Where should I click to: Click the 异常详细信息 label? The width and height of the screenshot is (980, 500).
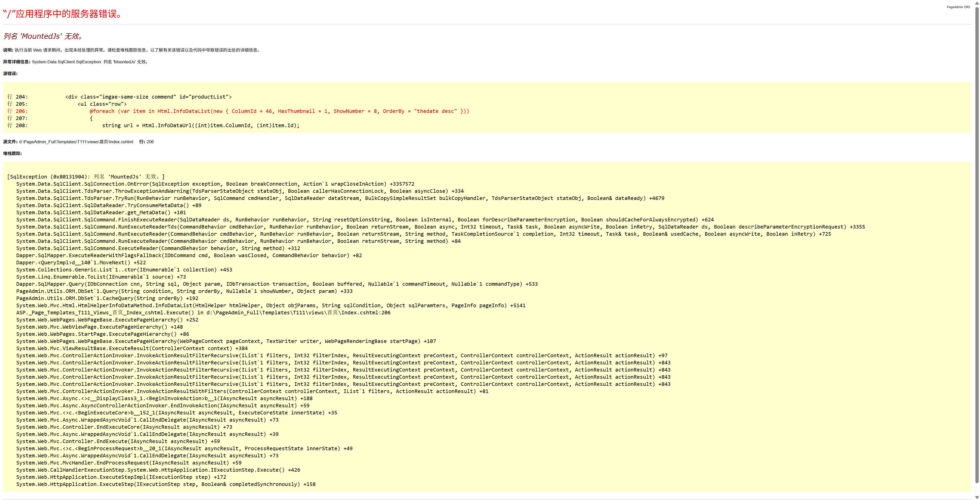(x=17, y=62)
